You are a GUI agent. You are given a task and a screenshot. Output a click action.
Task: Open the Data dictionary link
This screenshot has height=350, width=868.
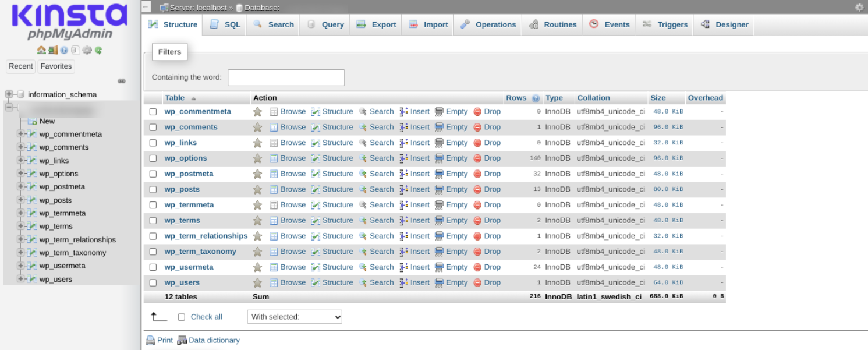[x=214, y=340]
